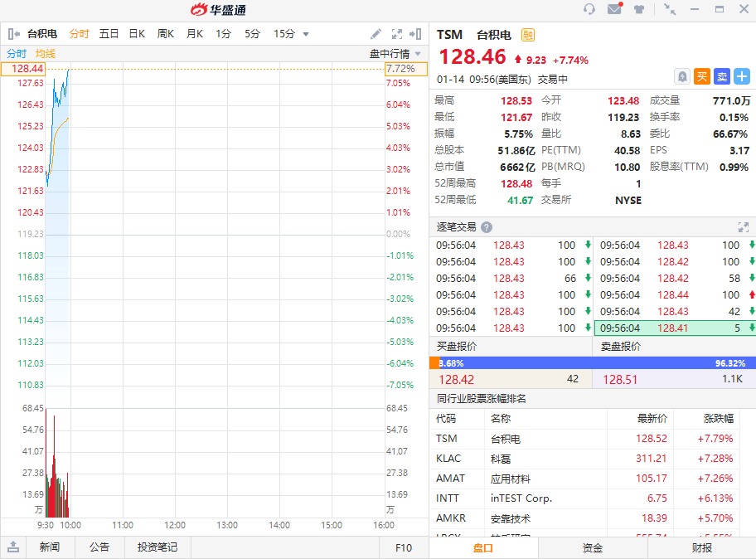Add TSM to watchlist plus icon
The height and width of the screenshot is (559, 756).
742,76
